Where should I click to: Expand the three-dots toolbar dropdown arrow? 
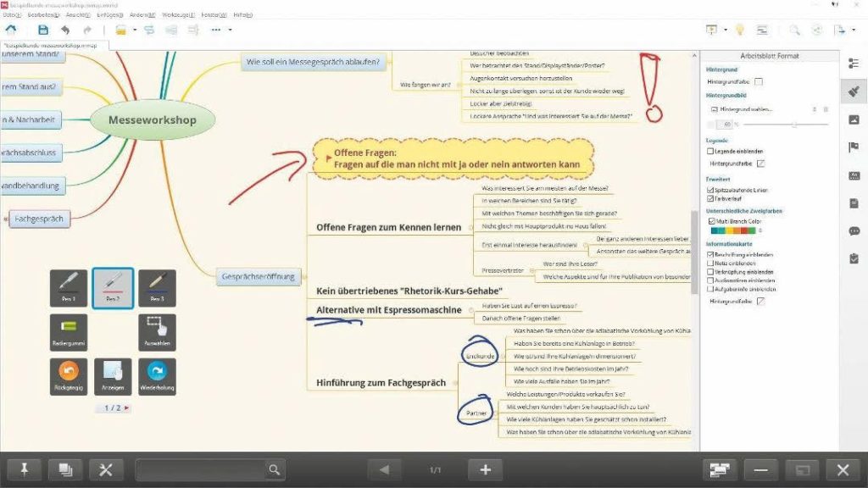[x=229, y=30]
